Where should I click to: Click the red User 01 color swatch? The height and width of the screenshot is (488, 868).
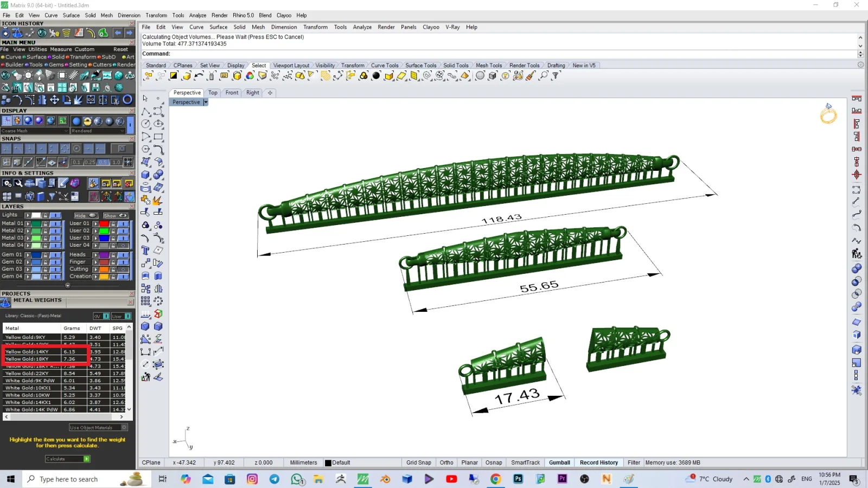pos(104,223)
